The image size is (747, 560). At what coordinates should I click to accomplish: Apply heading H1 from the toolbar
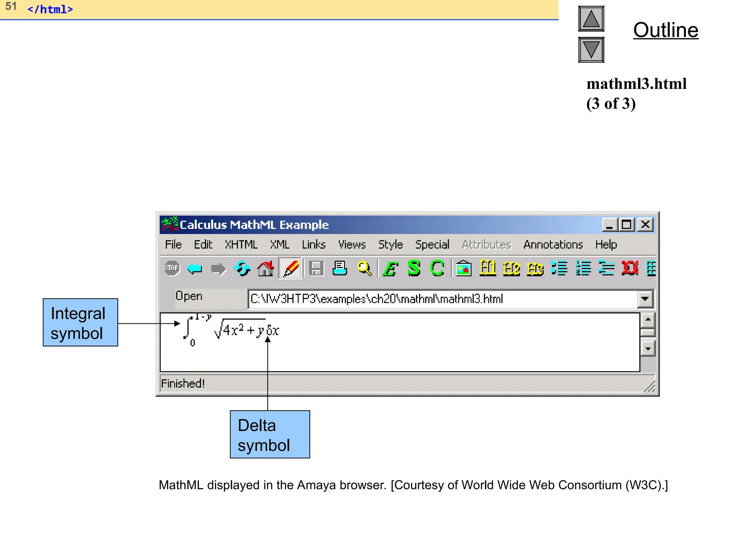click(488, 268)
